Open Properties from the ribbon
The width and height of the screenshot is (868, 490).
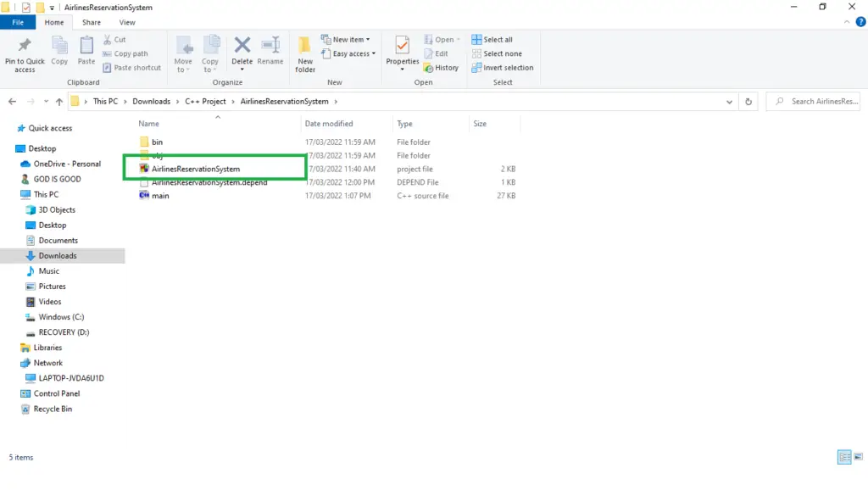click(x=403, y=48)
